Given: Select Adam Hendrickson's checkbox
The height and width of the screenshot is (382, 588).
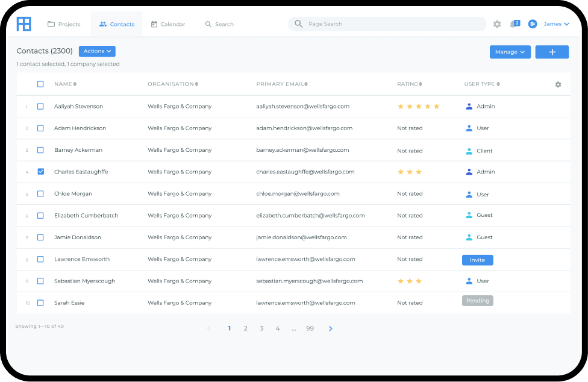Looking at the screenshot, I should click(40, 128).
